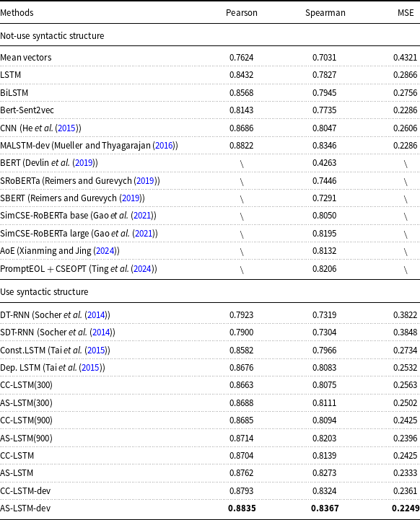Viewport: 420px width, 520px height.
Task: Select the Spearman column header
Action: click(x=325, y=13)
